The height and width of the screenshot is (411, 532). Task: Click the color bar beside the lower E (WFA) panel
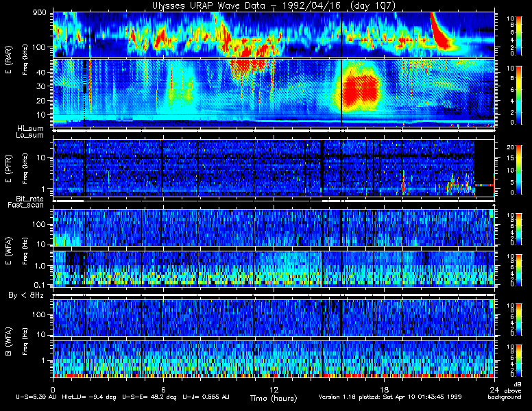click(x=519, y=270)
